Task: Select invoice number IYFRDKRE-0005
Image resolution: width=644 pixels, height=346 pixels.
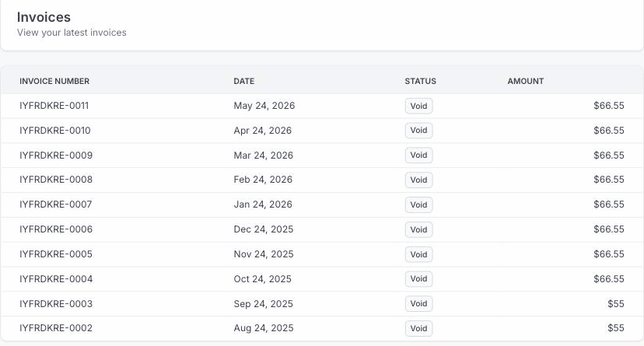Action: (56, 254)
